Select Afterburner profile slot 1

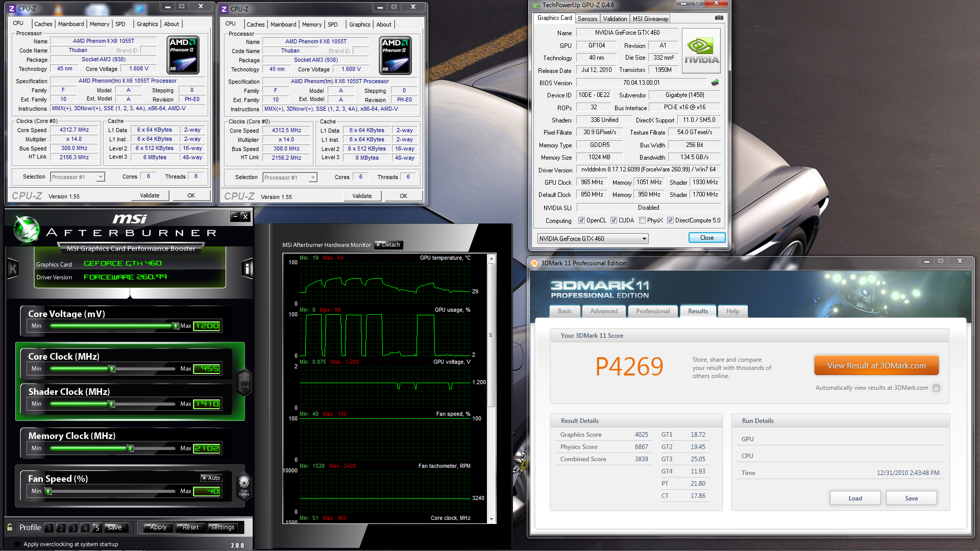[49, 528]
